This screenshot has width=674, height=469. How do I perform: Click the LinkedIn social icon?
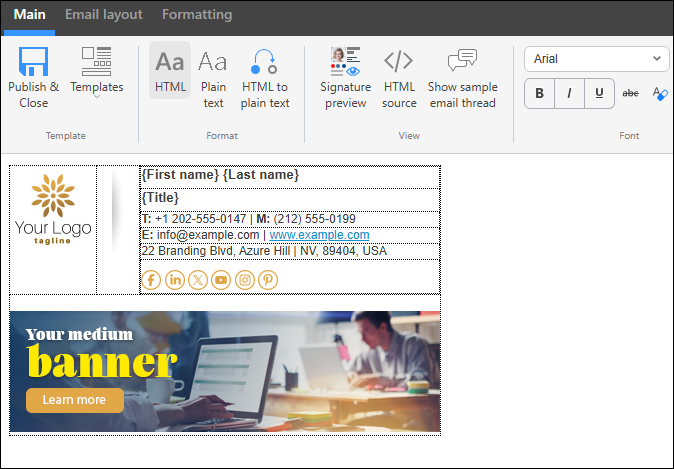(175, 280)
